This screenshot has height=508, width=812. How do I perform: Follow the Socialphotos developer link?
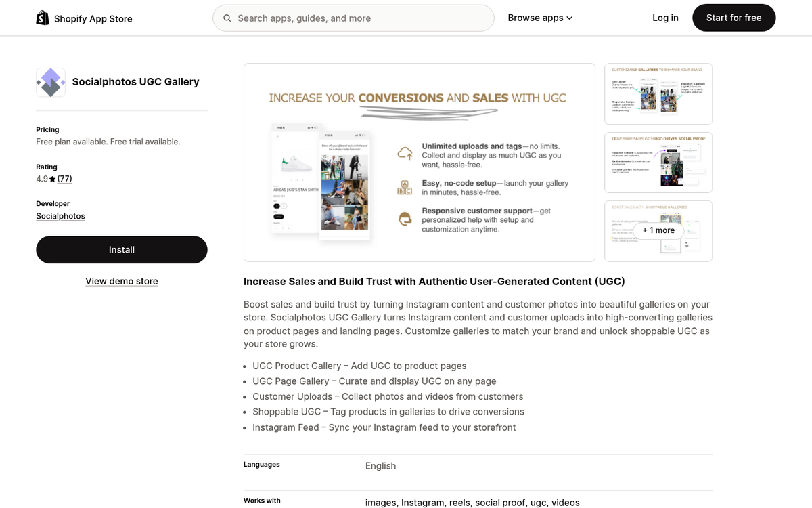coord(60,215)
